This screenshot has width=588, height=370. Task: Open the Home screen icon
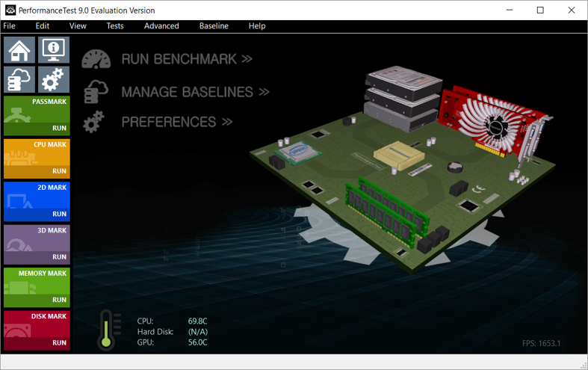[x=19, y=50]
